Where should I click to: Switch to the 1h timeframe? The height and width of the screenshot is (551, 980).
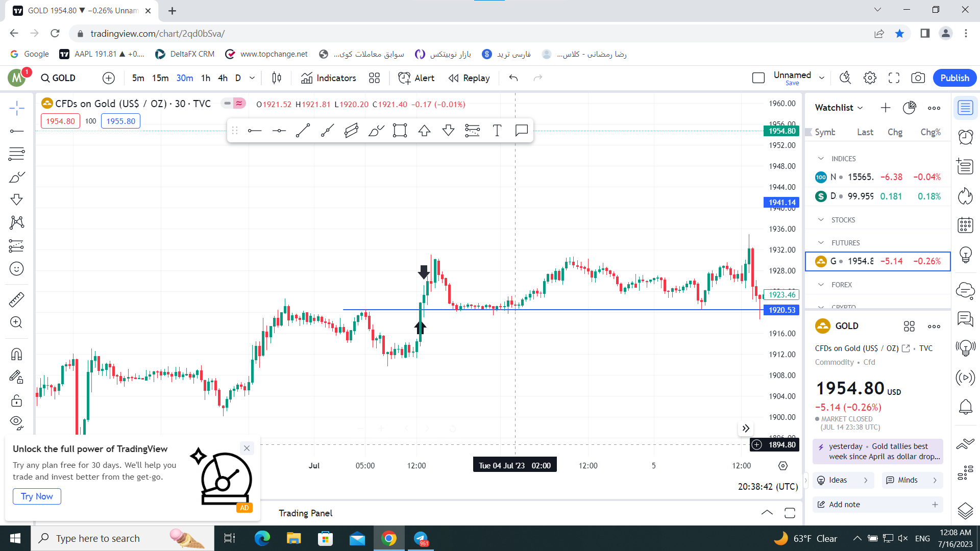206,78
